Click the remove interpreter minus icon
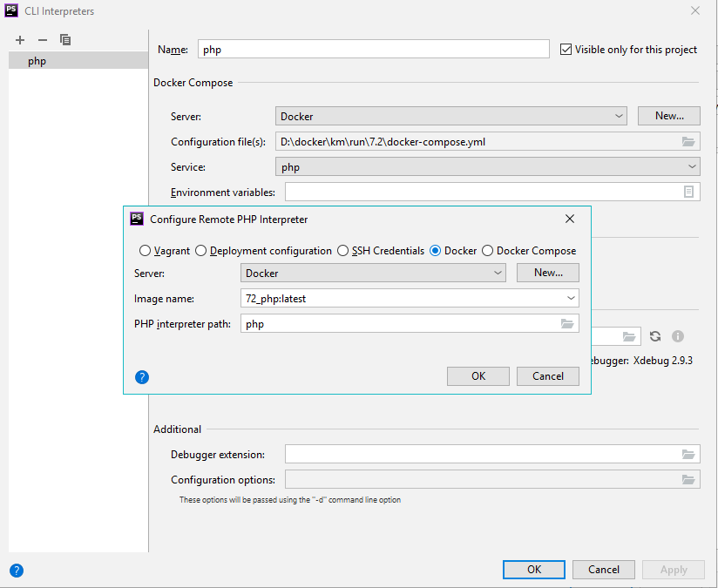The width and height of the screenshot is (718, 588). click(43, 40)
